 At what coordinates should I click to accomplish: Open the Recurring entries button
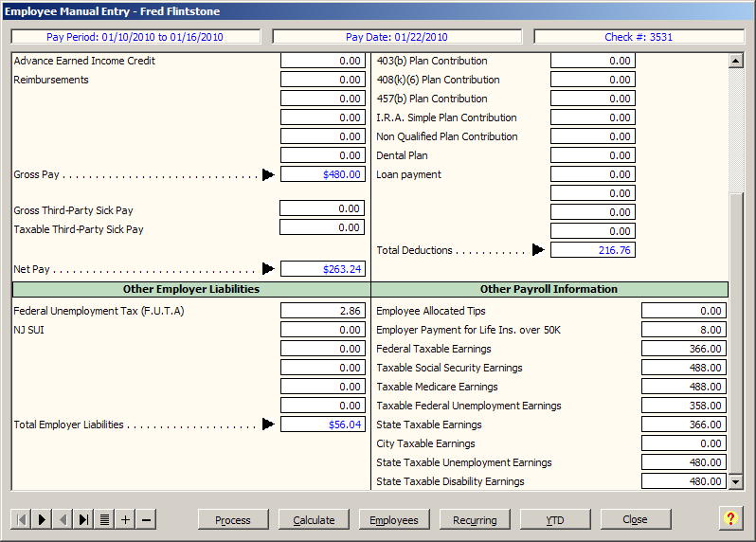[x=475, y=519]
